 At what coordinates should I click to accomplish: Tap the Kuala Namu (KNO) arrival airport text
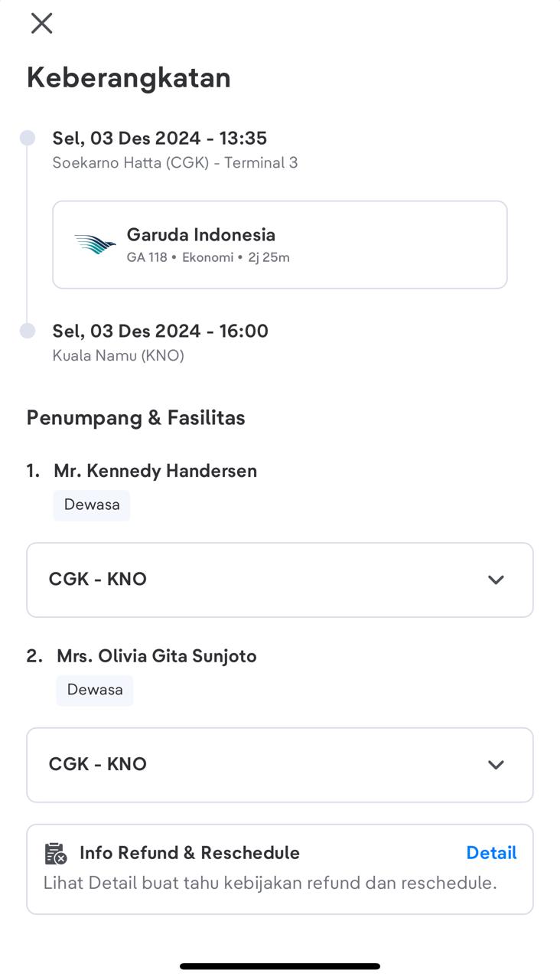pyautogui.click(x=118, y=355)
